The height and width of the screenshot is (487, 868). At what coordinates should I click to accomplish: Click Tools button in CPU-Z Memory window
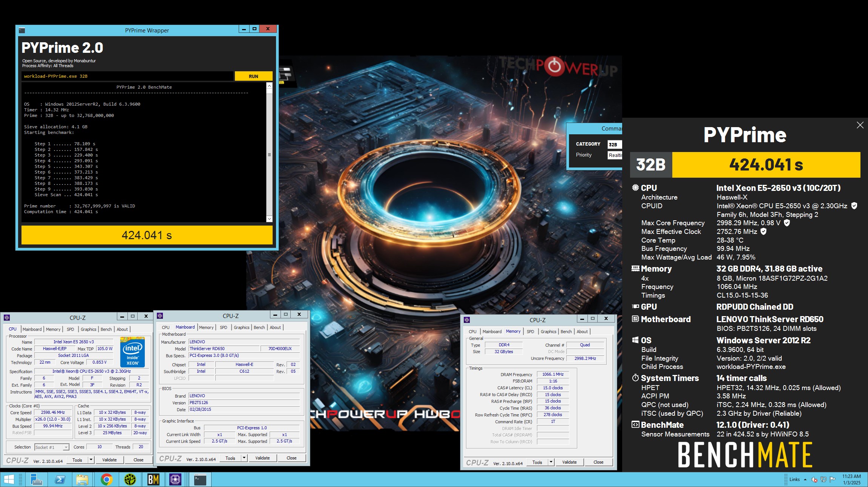[x=537, y=462]
